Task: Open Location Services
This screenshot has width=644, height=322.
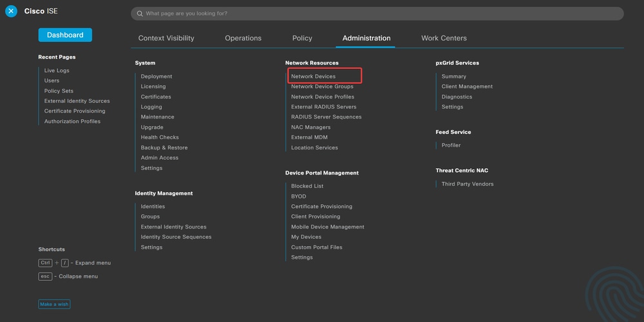Action: [315, 147]
